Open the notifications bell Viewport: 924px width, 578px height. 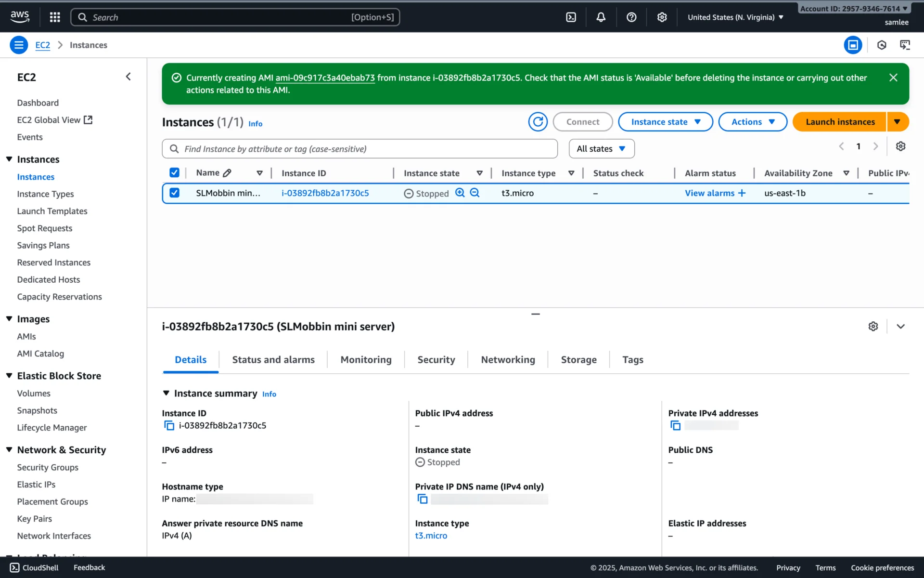coord(601,17)
